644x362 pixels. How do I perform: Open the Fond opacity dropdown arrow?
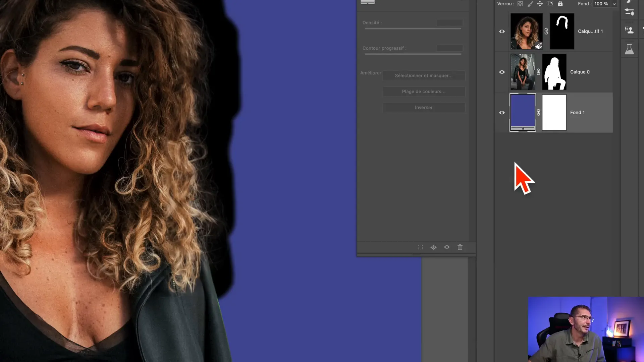pos(614,4)
